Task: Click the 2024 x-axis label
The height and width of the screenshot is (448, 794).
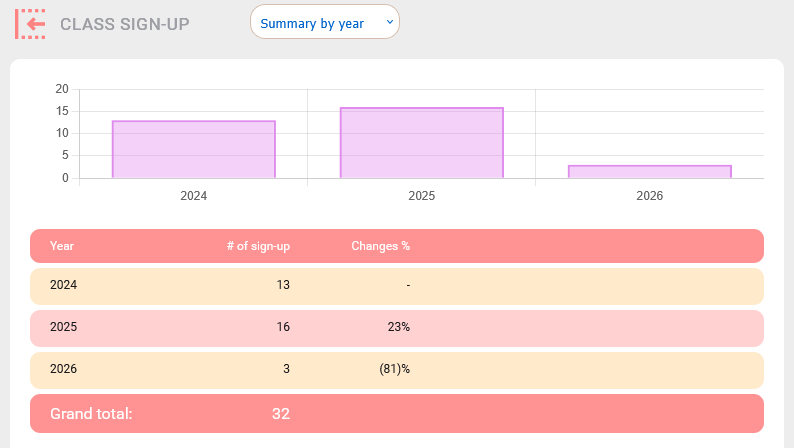Action: pyautogui.click(x=194, y=196)
